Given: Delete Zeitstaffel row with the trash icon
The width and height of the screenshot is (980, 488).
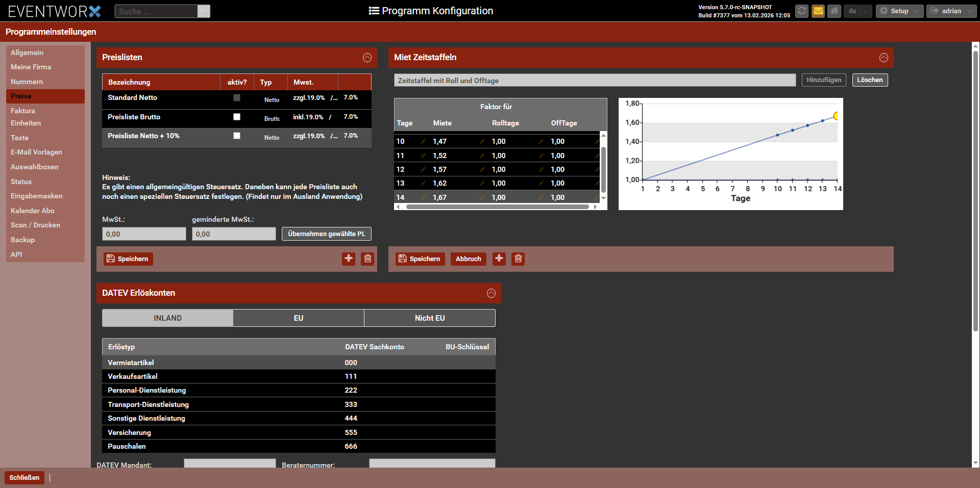Looking at the screenshot, I should (x=518, y=259).
